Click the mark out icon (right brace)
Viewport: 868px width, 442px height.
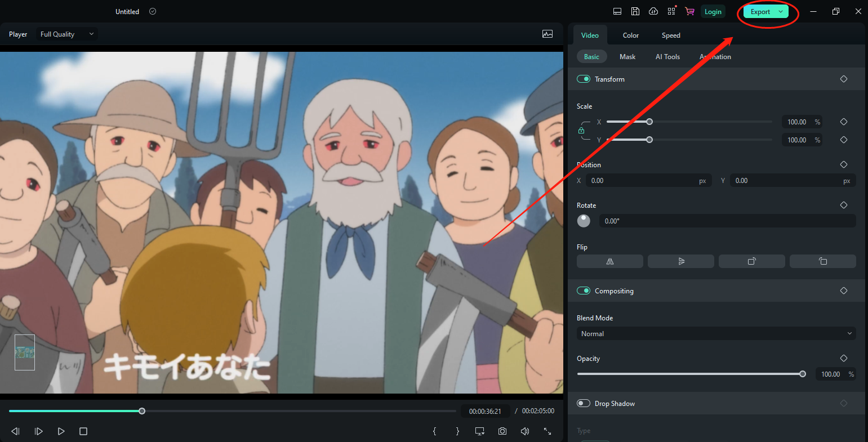(x=457, y=431)
